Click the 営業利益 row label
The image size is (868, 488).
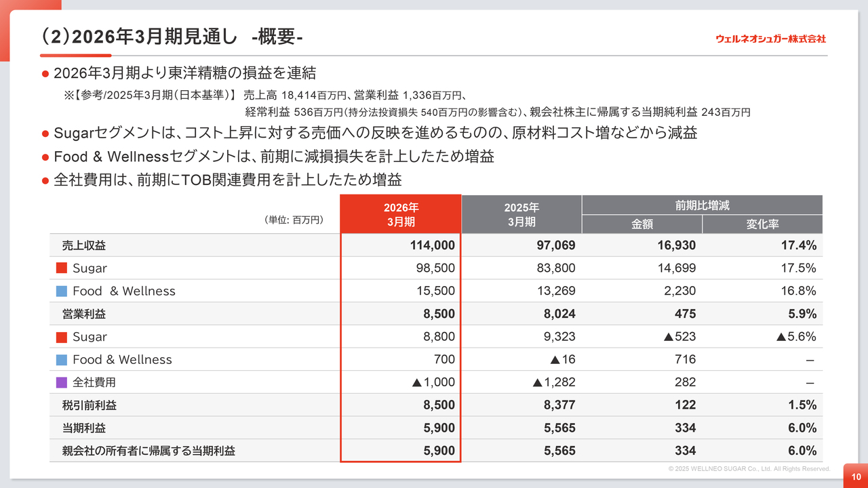click(x=83, y=314)
